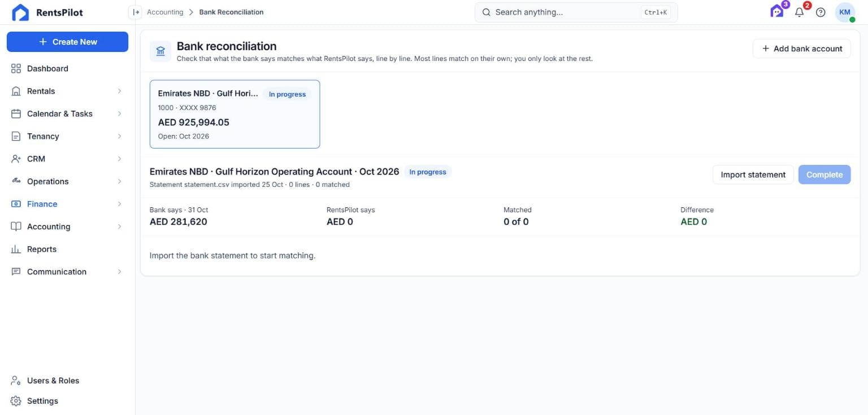Expand the Communication chevron
Image resolution: width=868 pixels, height=415 pixels.
click(119, 272)
